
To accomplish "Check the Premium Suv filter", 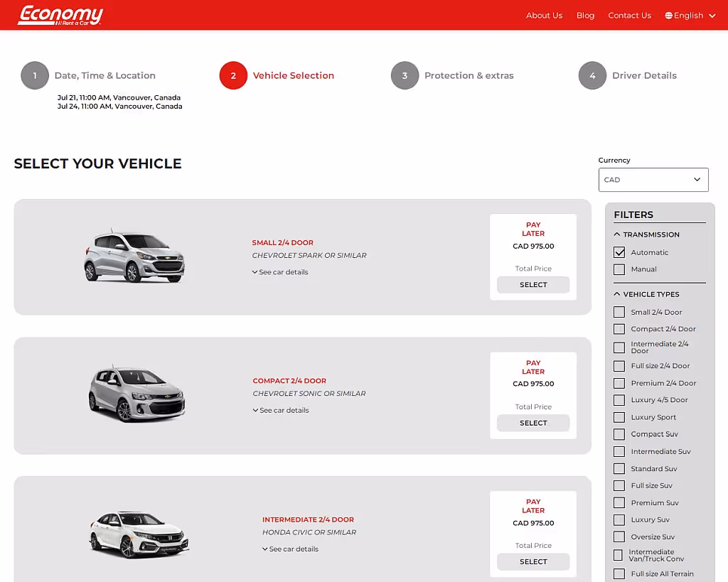I will pyautogui.click(x=619, y=502).
